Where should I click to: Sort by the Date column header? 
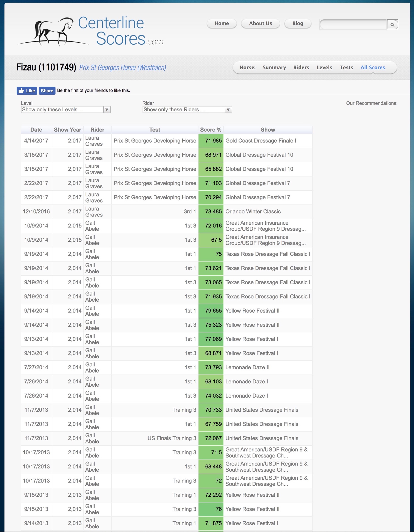click(36, 130)
